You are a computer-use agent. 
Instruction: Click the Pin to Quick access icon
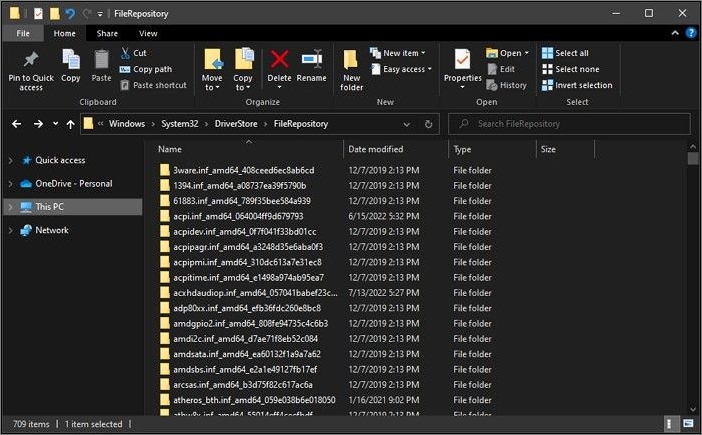[x=31, y=60]
